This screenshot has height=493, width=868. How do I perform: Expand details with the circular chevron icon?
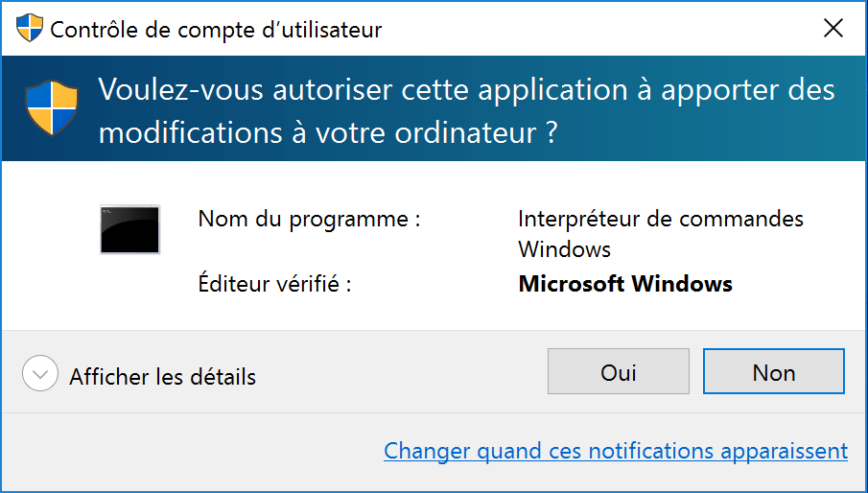pyautogui.click(x=40, y=374)
